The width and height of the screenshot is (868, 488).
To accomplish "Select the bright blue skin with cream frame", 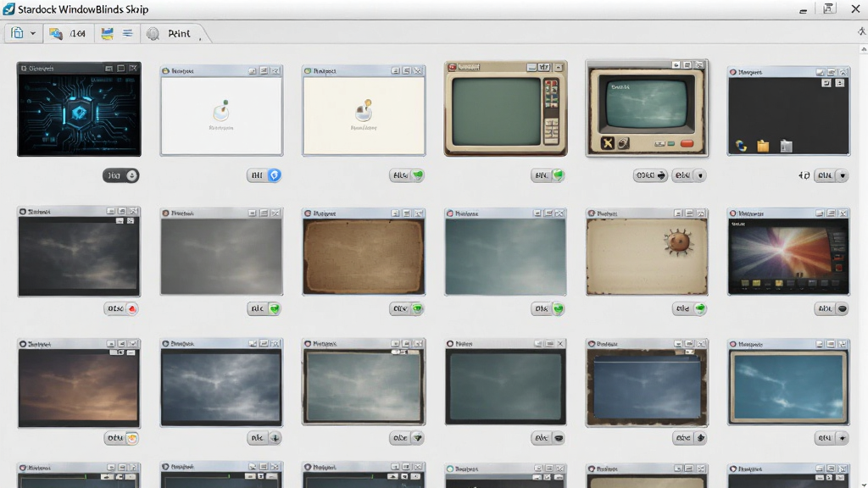I will pos(788,382).
